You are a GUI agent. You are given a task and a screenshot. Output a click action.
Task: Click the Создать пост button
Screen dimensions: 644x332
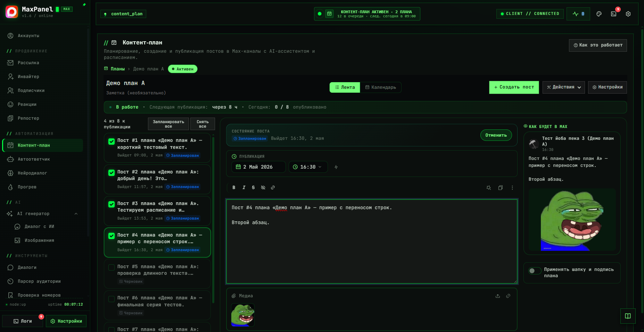click(514, 87)
